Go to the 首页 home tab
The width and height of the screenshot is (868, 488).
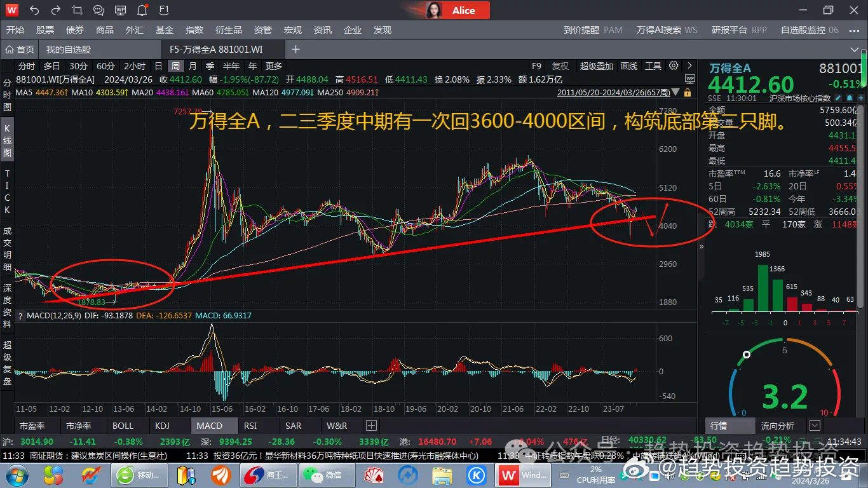coord(20,50)
